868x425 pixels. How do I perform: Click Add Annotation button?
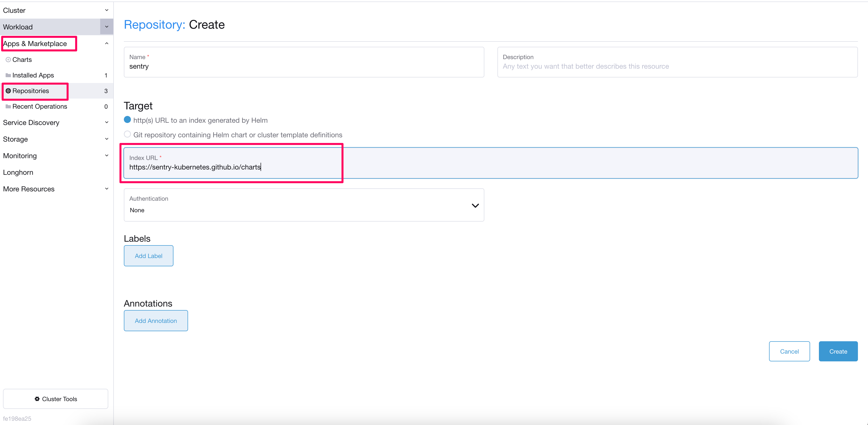(x=156, y=321)
